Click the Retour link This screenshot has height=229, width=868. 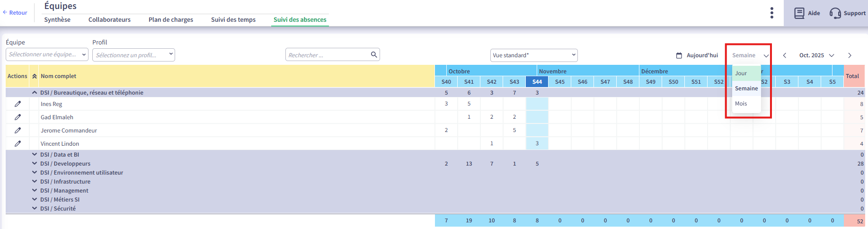coord(15,13)
